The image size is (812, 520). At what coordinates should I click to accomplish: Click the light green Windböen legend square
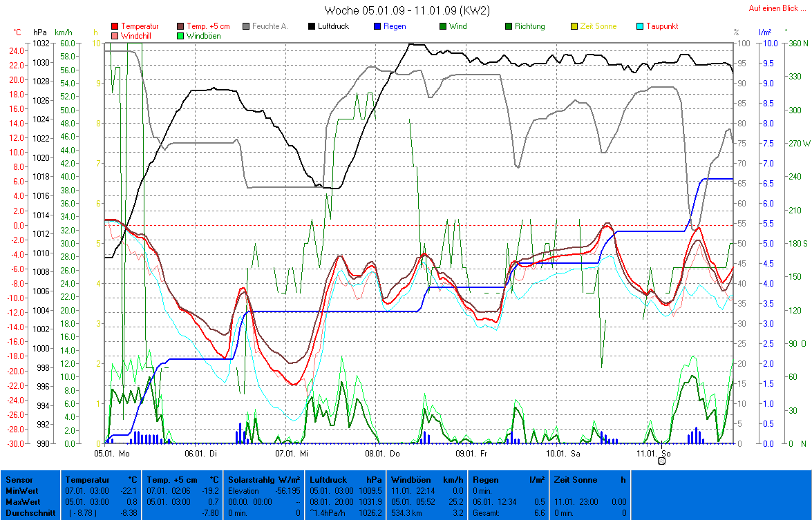[181, 35]
